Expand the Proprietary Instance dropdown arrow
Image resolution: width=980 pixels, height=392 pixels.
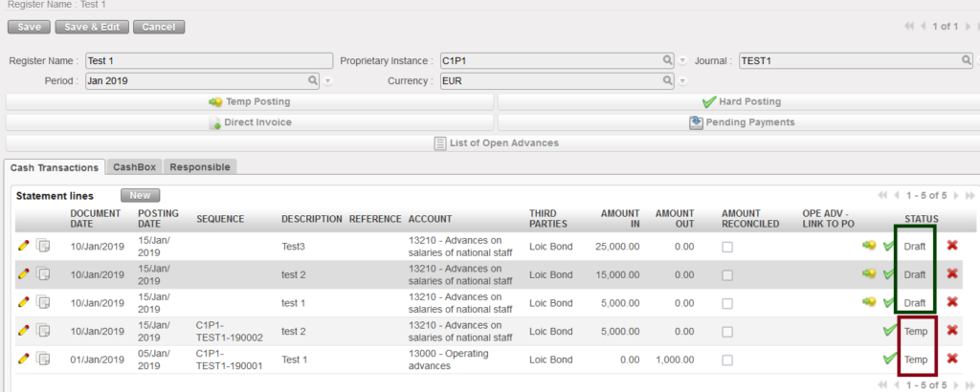(682, 60)
